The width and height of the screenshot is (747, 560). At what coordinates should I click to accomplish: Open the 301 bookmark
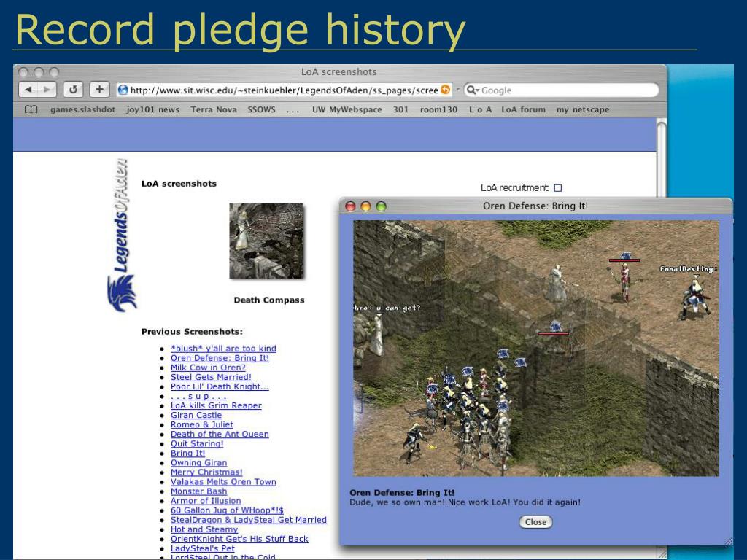[400, 109]
